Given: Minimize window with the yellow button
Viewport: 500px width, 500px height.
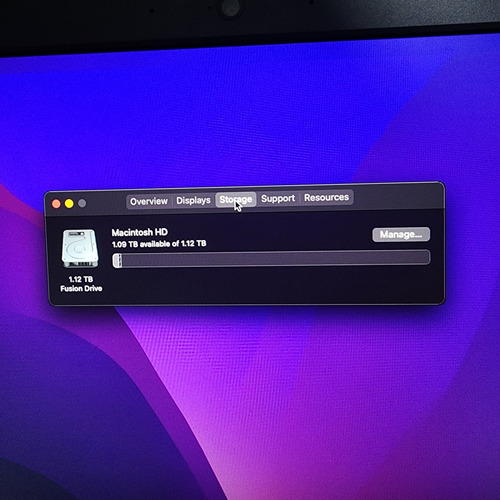Looking at the screenshot, I should [69, 203].
